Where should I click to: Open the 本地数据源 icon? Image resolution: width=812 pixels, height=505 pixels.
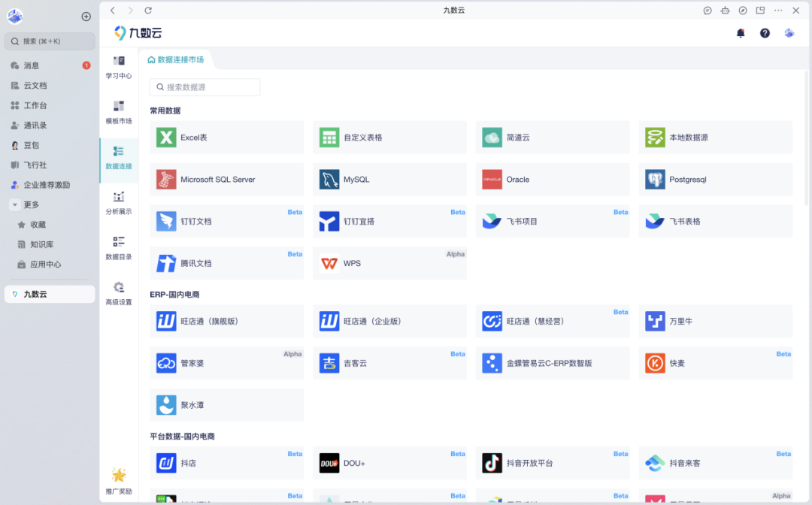pyautogui.click(x=655, y=138)
